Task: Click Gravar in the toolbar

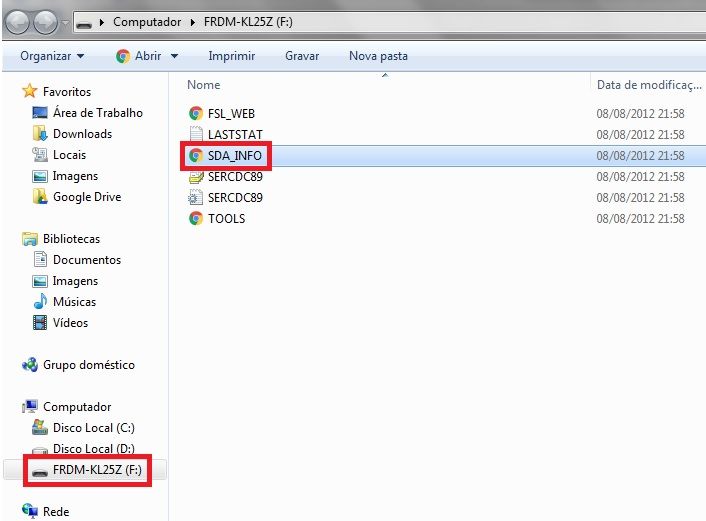Action: [x=302, y=56]
